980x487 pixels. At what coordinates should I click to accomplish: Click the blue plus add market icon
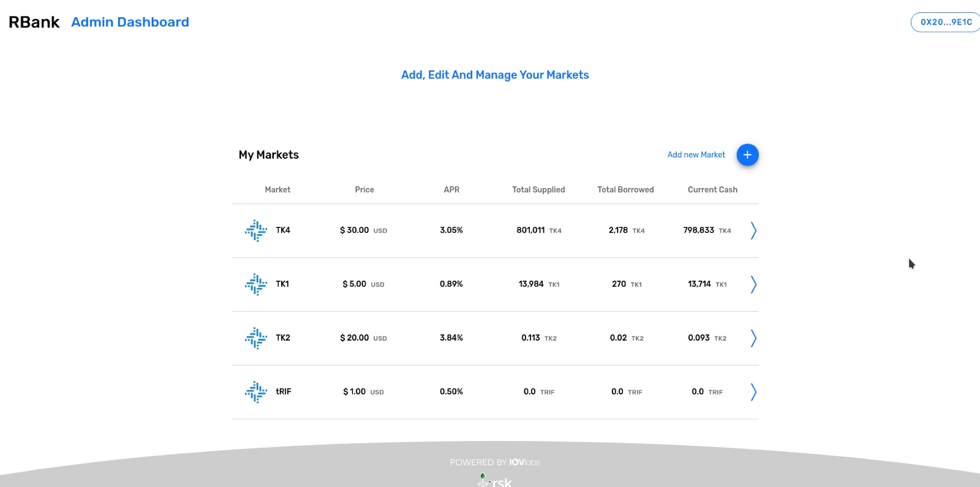point(747,155)
